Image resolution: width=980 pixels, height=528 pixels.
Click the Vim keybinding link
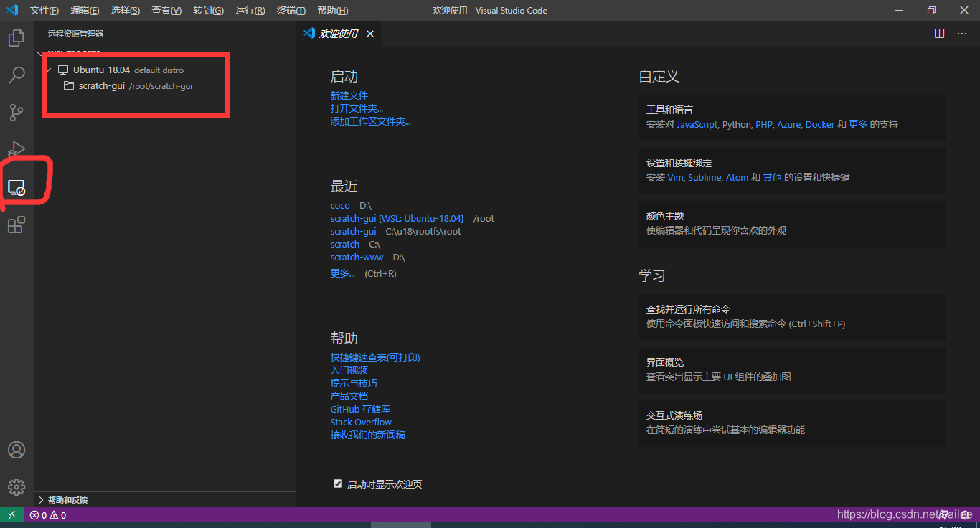point(675,177)
